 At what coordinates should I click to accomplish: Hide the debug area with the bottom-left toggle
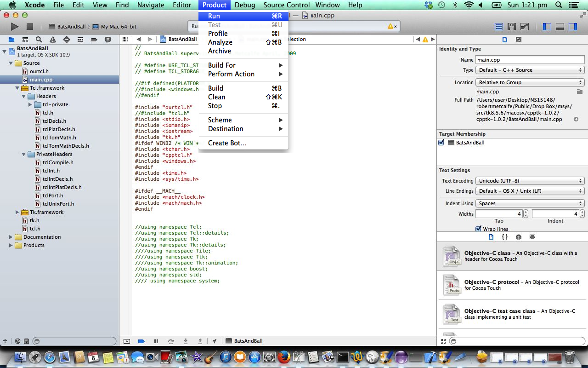127,341
